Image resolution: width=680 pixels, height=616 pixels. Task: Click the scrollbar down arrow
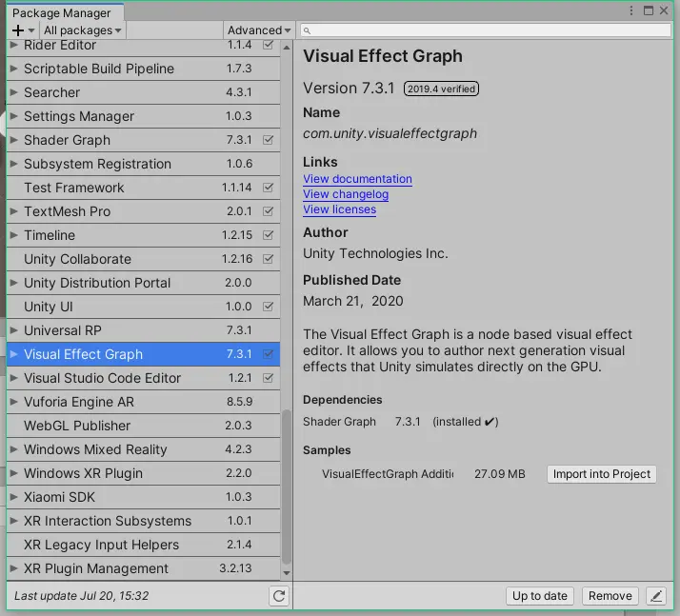[x=287, y=573]
